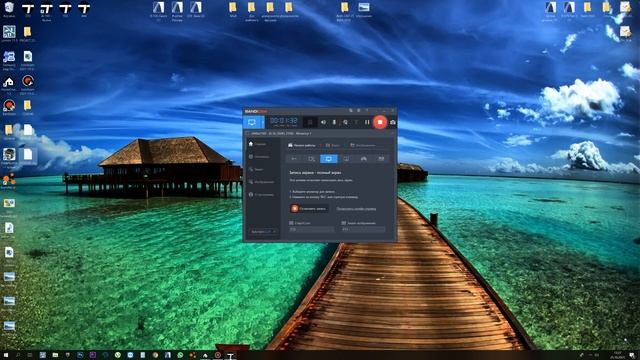Select around-mouse recording mode
640x360 pixels.
coord(346,159)
